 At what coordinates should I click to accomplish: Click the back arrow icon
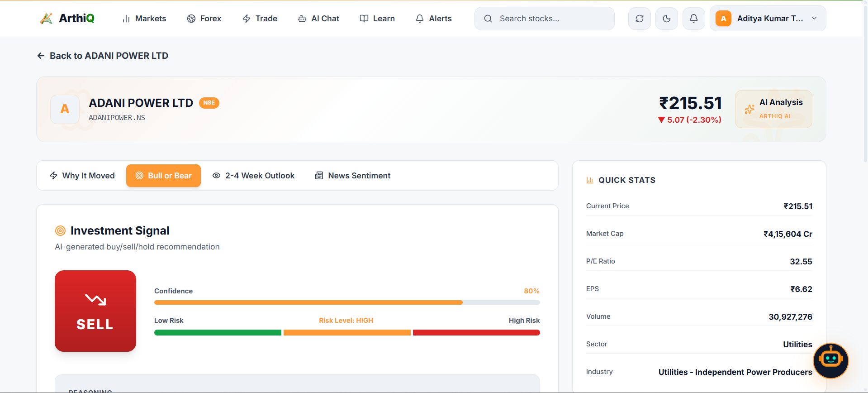pos(41,56)
